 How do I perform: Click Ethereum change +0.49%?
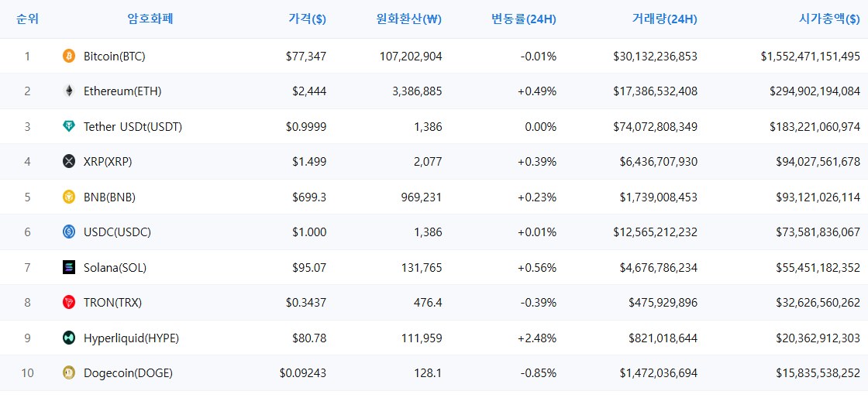coord(537,91)
